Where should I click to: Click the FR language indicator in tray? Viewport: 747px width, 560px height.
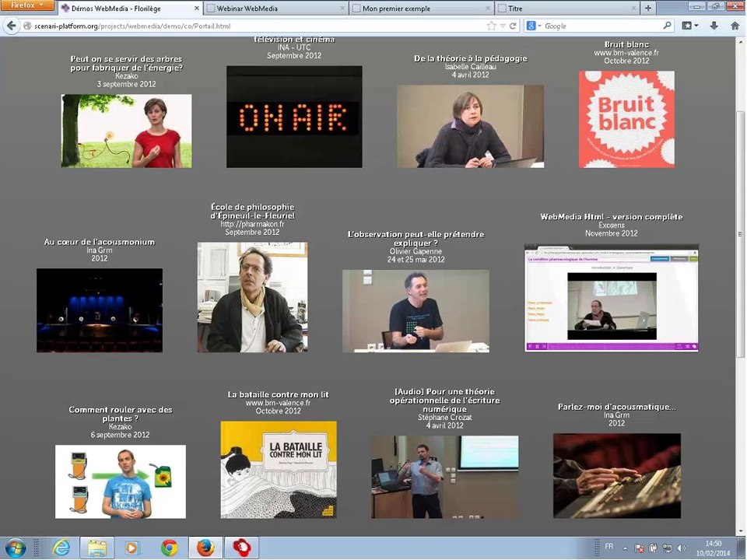(x=608, y=546)
